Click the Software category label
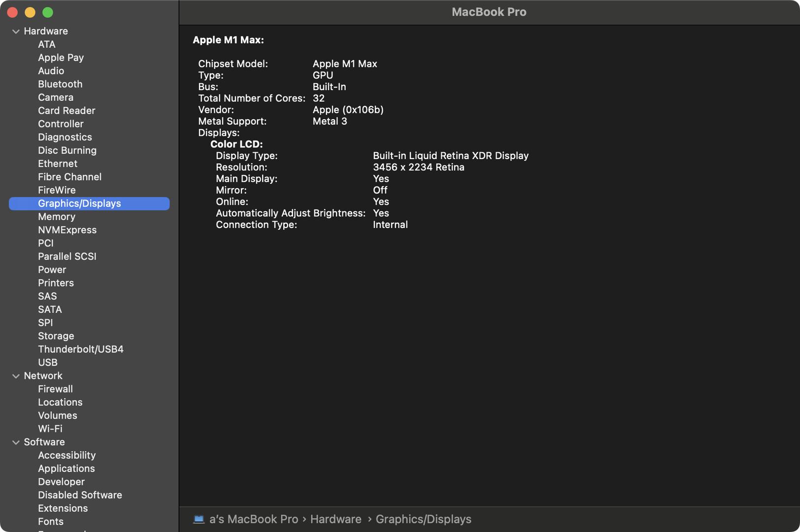This screenshot has width=800, height=532. [44, 443]
